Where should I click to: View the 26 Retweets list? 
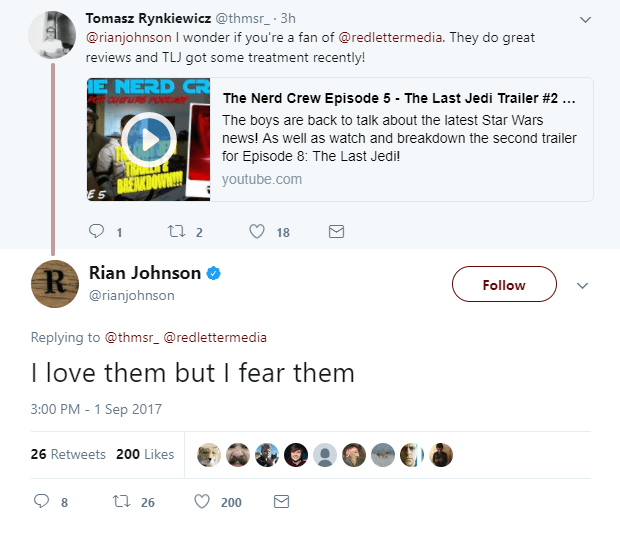coord(68,454)
